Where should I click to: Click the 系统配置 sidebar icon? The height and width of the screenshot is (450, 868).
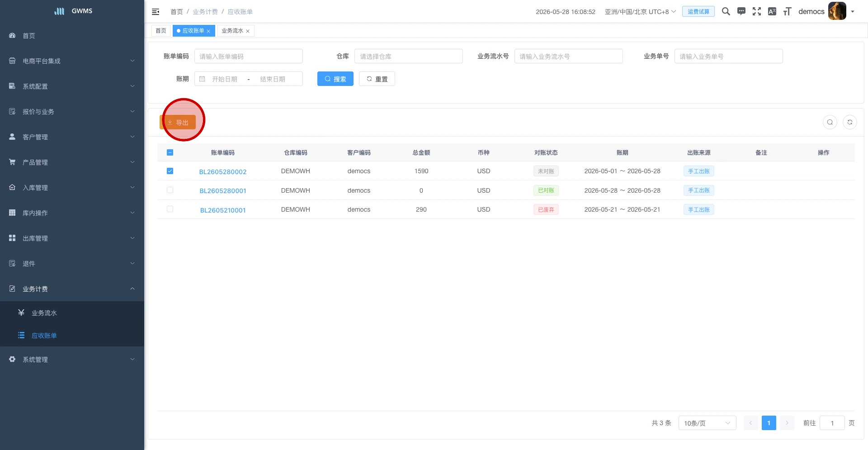point(12,86)
